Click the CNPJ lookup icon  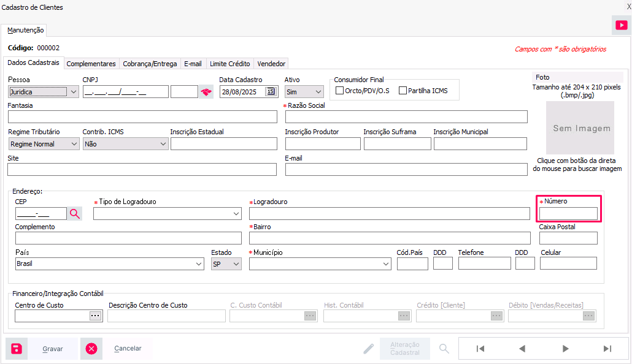206,92
